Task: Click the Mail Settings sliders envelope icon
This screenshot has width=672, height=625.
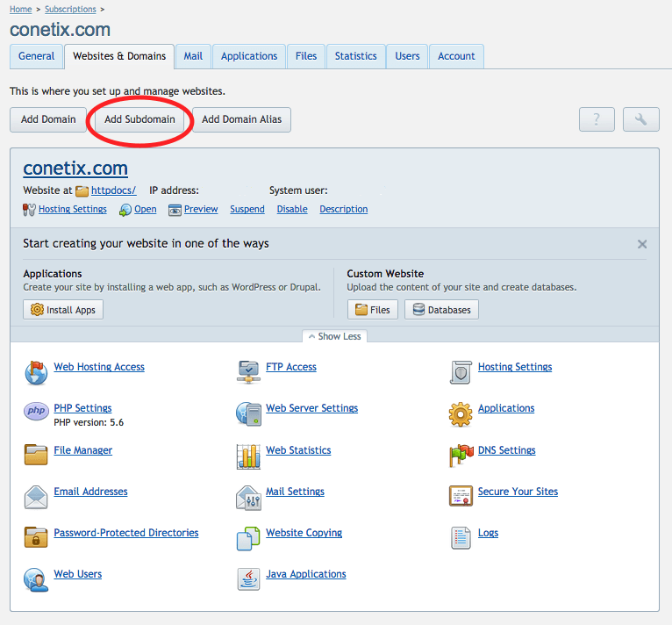Action: pos(248,498)
